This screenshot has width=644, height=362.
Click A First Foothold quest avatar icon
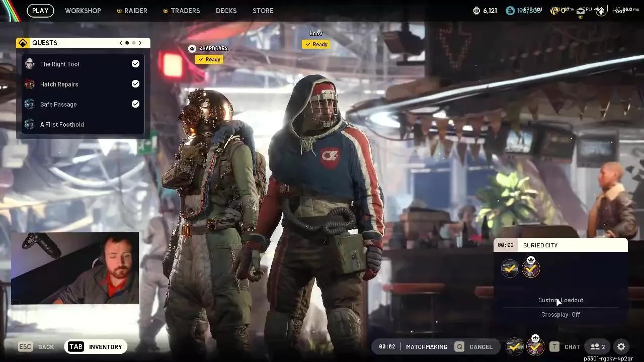click(30, 124)
